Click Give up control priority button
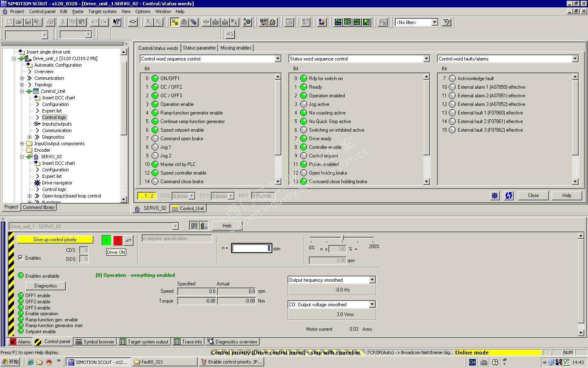The height and width of the screenshot is (368, 588). [55, 240]
